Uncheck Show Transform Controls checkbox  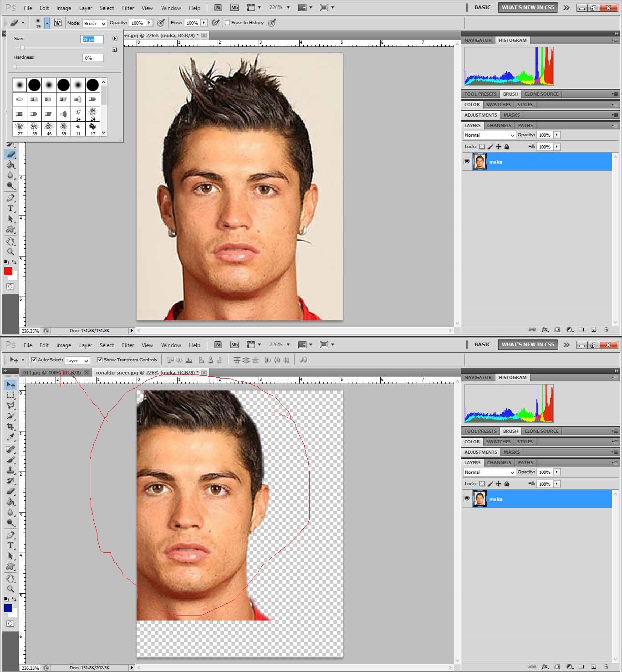point(100,360)
